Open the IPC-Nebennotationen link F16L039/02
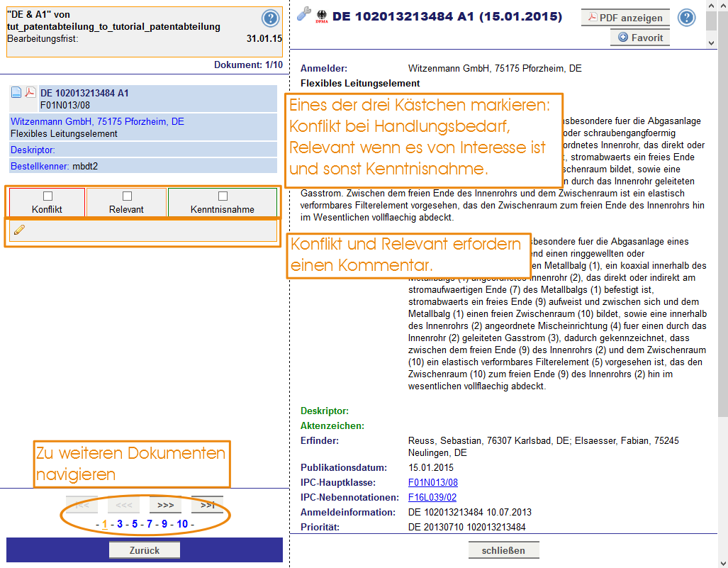Viewport: 728px width, 568px height. click(x=432, y=497)
